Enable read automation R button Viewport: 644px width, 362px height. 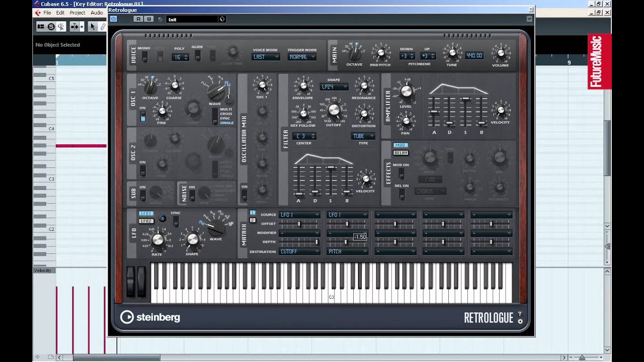point(138,19)
